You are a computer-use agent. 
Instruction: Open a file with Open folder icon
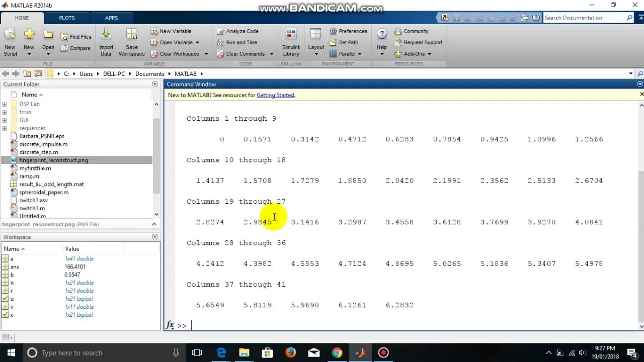click(48, 42)
